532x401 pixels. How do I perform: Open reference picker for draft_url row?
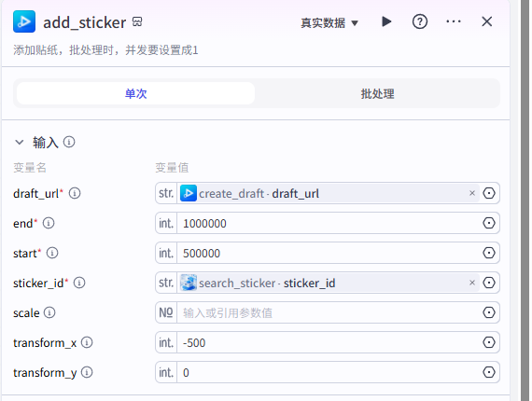pos(489,193)
